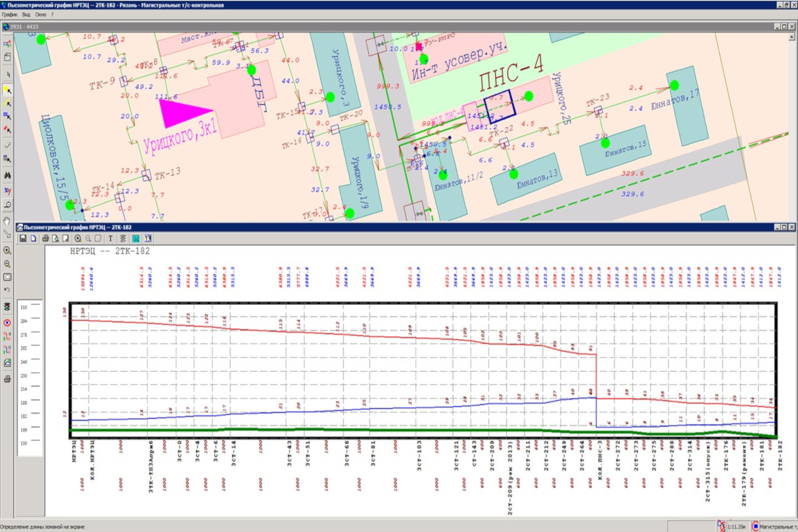The image size is (798, 532).
Task: Click the ТК-13 node label on the map
Action: tap(168, 173)
